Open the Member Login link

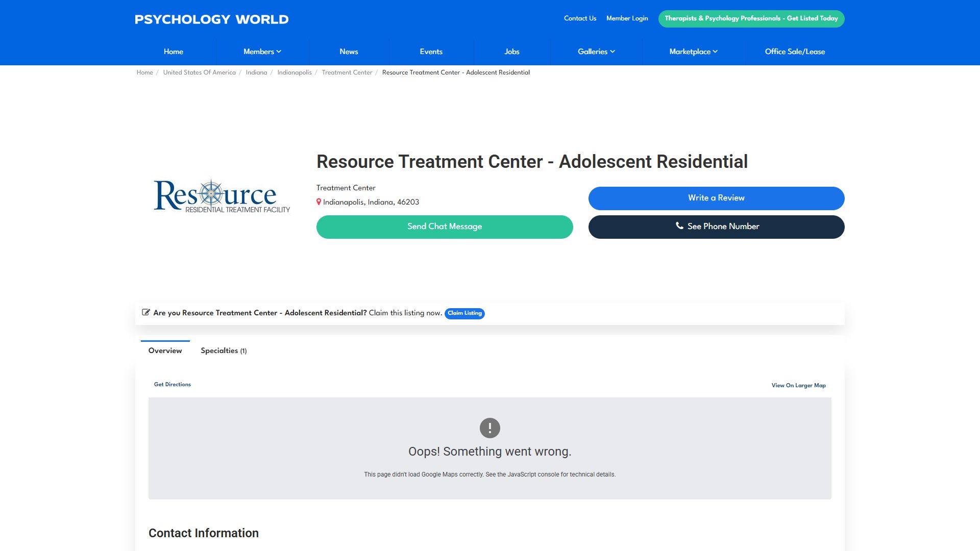tap(627, 18)
